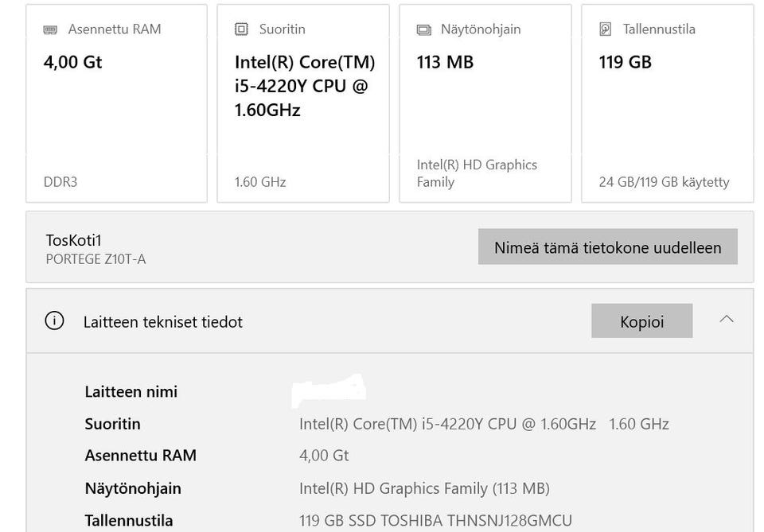Select the 4,00 Gt value in the RAM card
764x532 pixels.
[73, 62]
